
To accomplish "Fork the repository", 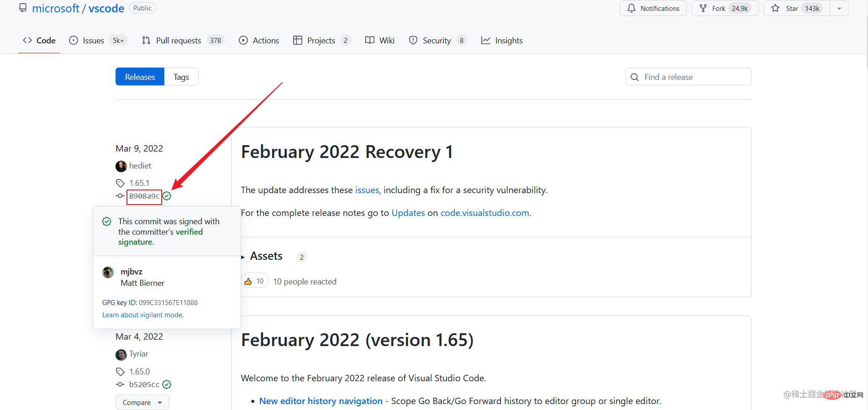I will (x=724, y=8).
